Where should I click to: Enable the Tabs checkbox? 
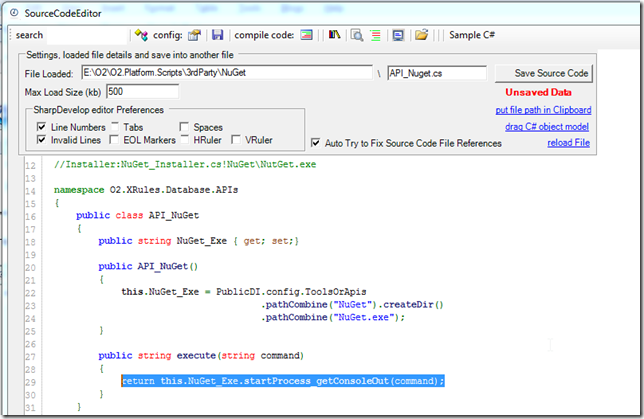(116, 127)
